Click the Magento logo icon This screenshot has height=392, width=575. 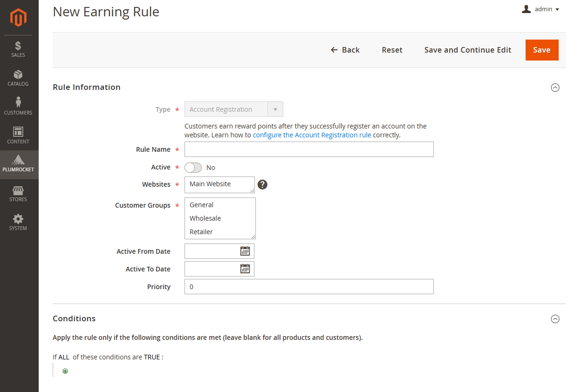click(19, 18)
